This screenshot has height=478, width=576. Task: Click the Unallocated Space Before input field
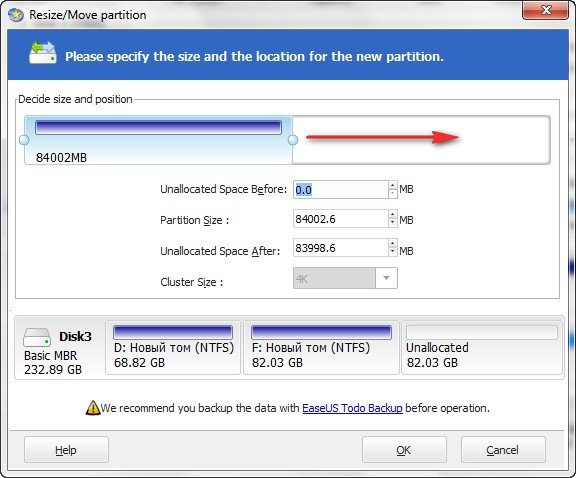tap(341, 190)
